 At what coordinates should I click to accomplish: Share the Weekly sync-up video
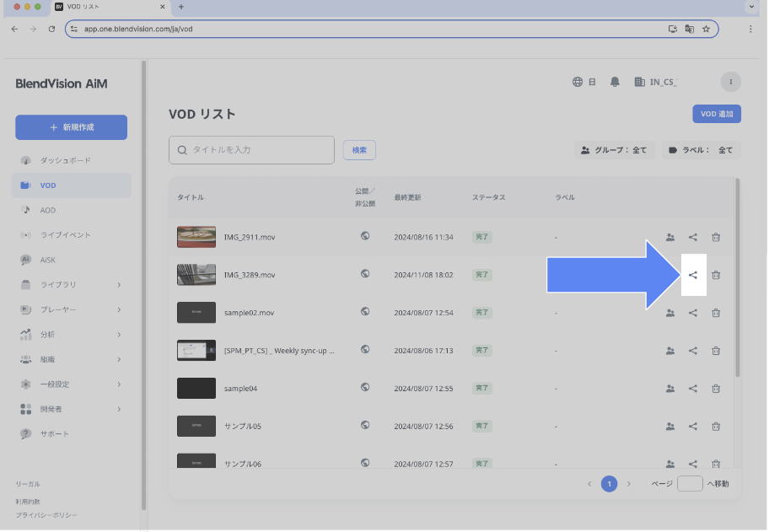point(692,351)
